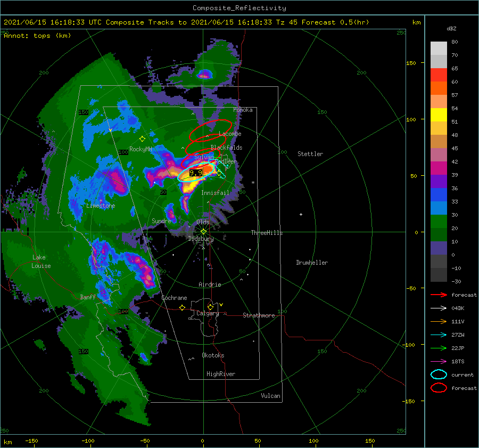Click the RedDeer city label
479x448 pixels.
click(x=226, y=161)
